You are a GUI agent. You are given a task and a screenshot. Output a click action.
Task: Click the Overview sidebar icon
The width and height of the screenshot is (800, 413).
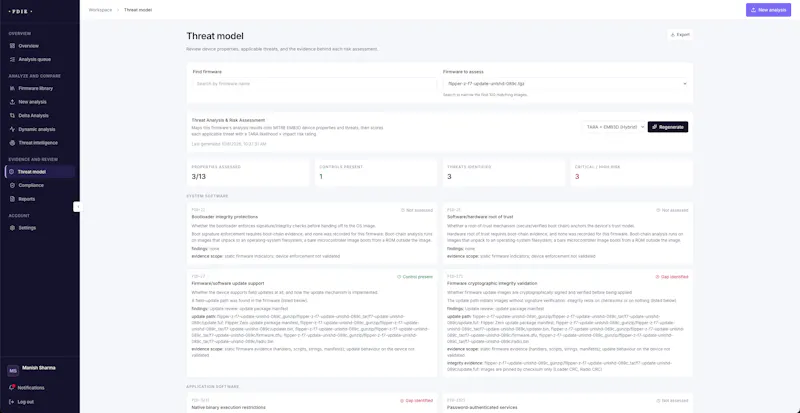(x=12, y=46)
